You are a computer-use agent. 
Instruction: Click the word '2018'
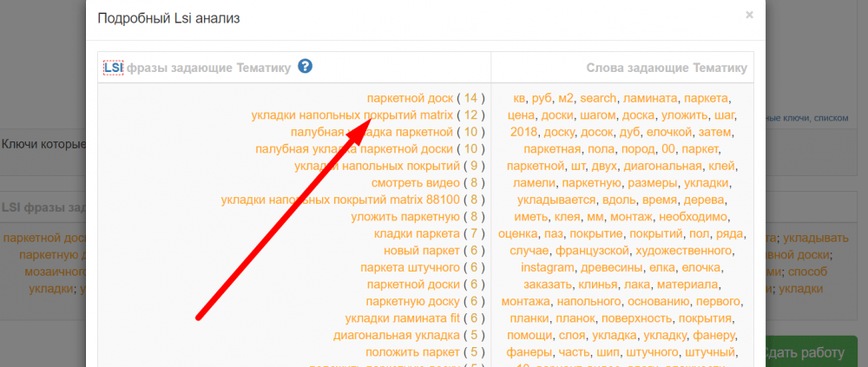(523, 132)
